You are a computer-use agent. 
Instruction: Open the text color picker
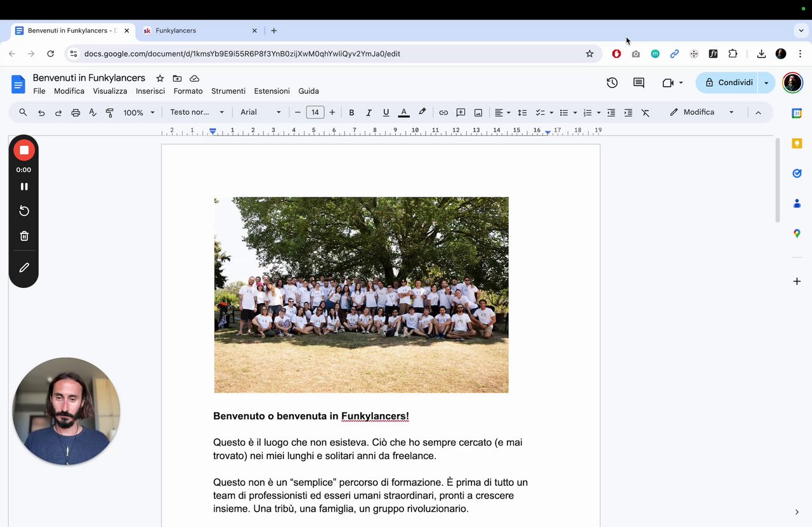403,112
